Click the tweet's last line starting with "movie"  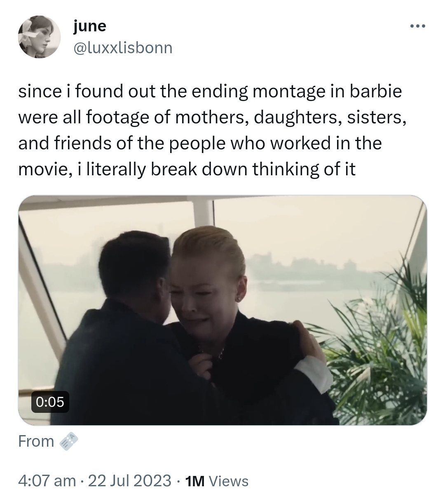[x=187, y=169]
